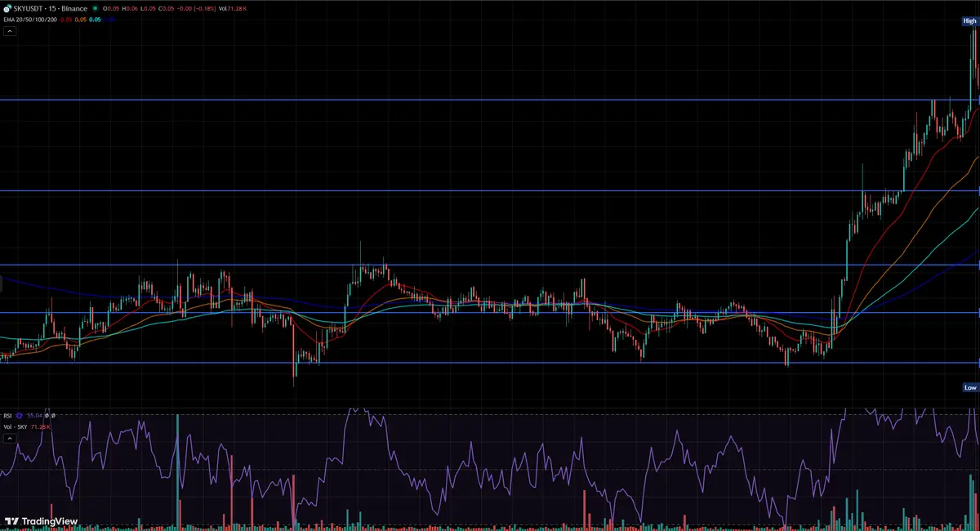980x531 pixels.
Task: Click the SKYUSDT symbol logo icon
Action: tap(7, 9)
